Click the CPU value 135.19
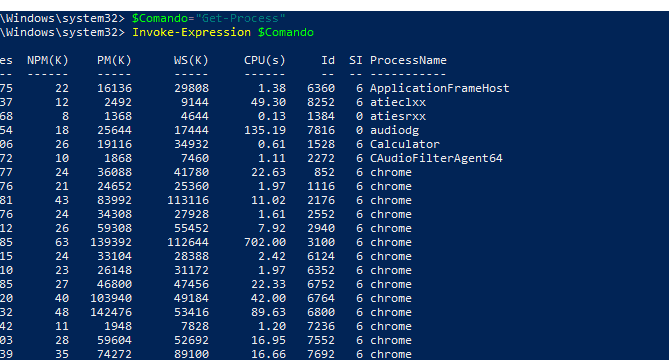The height and width of the screenshot is (360, 669). coord(265,130)
